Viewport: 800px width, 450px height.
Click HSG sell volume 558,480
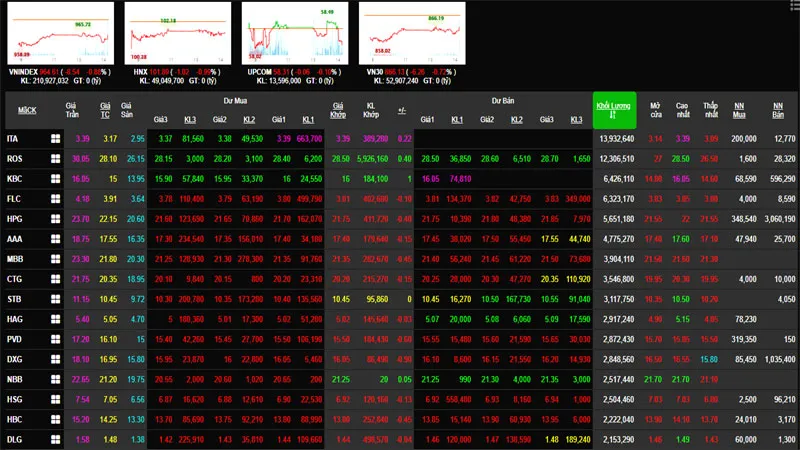coord(458,399)
